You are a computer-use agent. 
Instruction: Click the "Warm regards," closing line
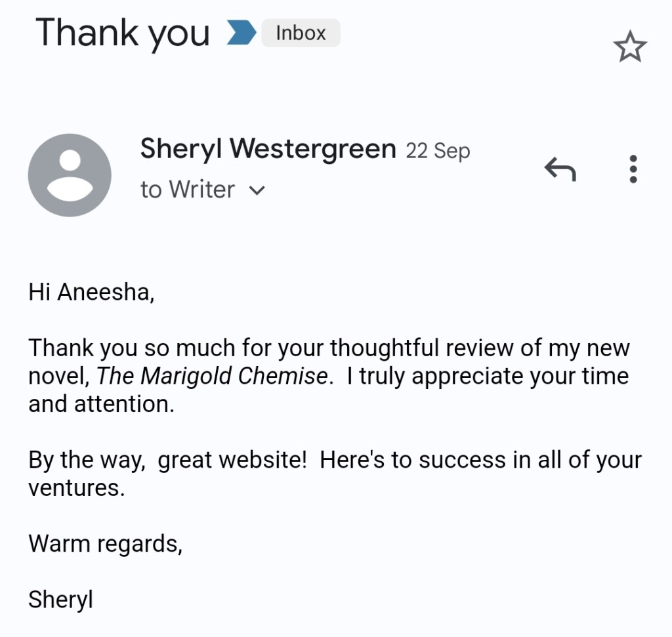tap(105, 543)
